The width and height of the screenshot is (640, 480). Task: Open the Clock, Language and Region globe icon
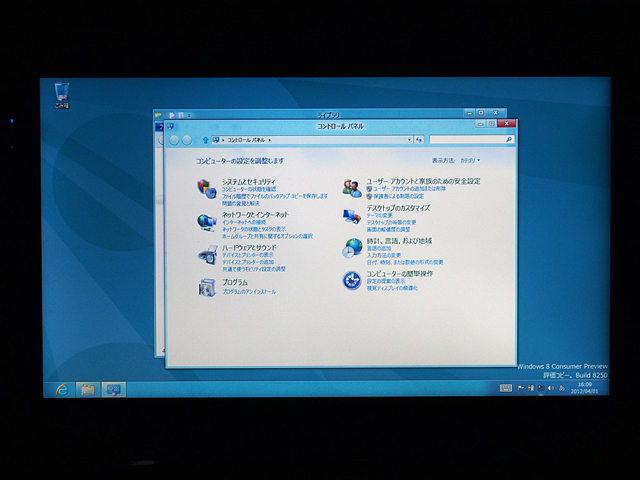click(352, 248)
